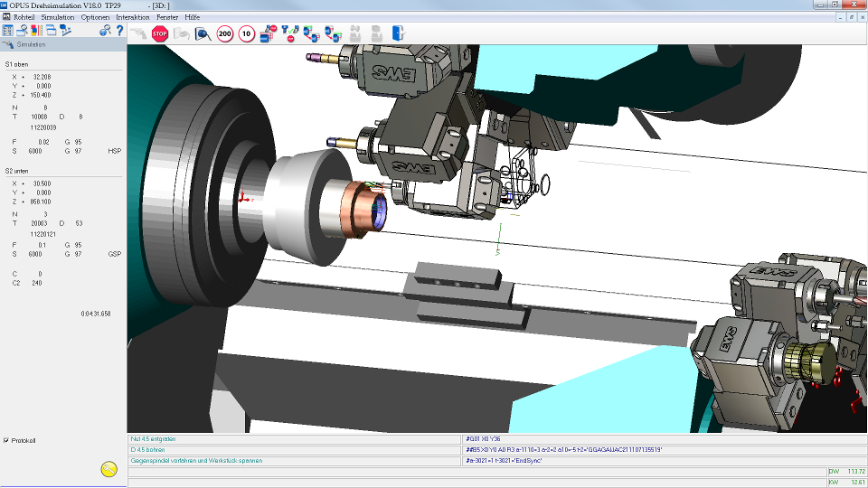Click the stop-at-block icon with red sign
Image resolution: width=868 pixels, height=488 pixels.
click(268, 33)
